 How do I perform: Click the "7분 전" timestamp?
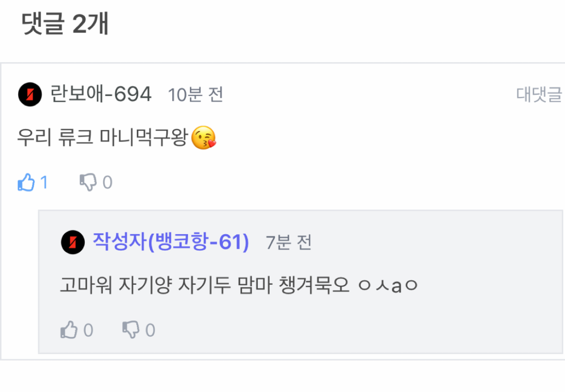289,242
